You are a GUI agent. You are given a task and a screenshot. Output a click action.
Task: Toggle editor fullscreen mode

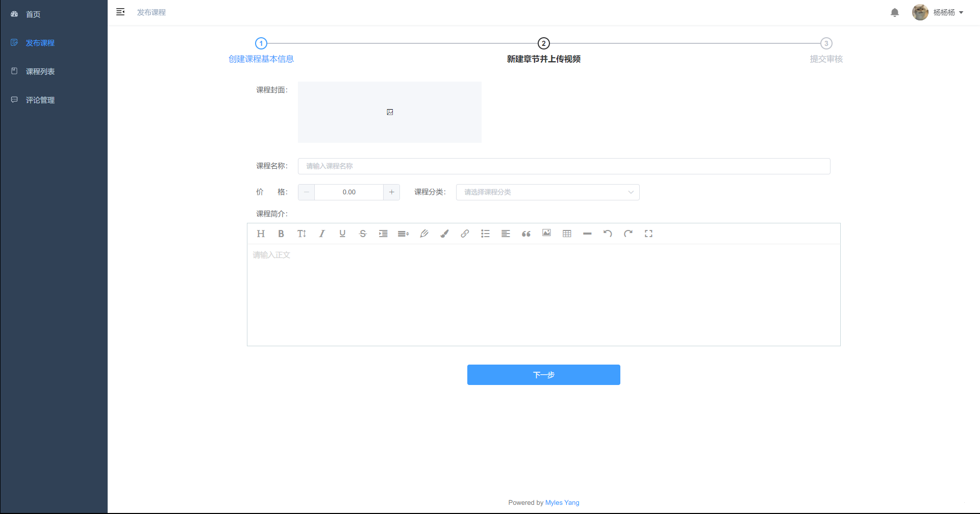coord(648,234)
